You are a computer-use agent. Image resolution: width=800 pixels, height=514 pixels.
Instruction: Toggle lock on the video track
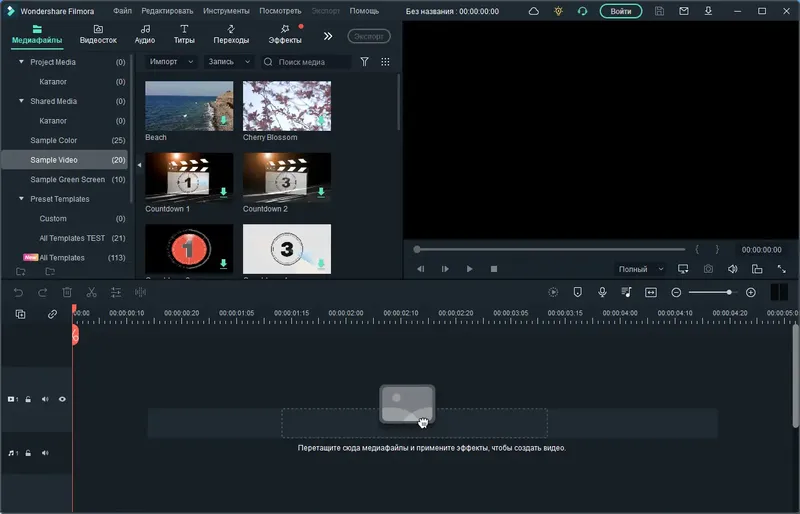[x=28, y=399]
